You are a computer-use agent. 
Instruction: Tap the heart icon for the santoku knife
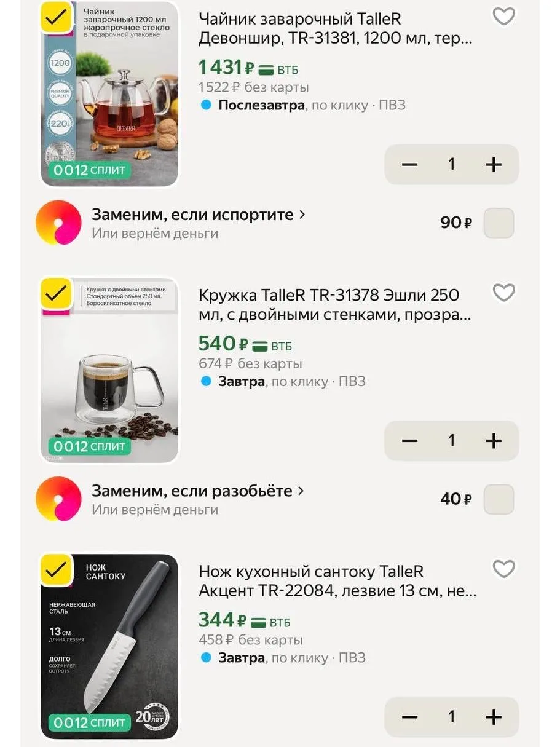tap(504, 569)
